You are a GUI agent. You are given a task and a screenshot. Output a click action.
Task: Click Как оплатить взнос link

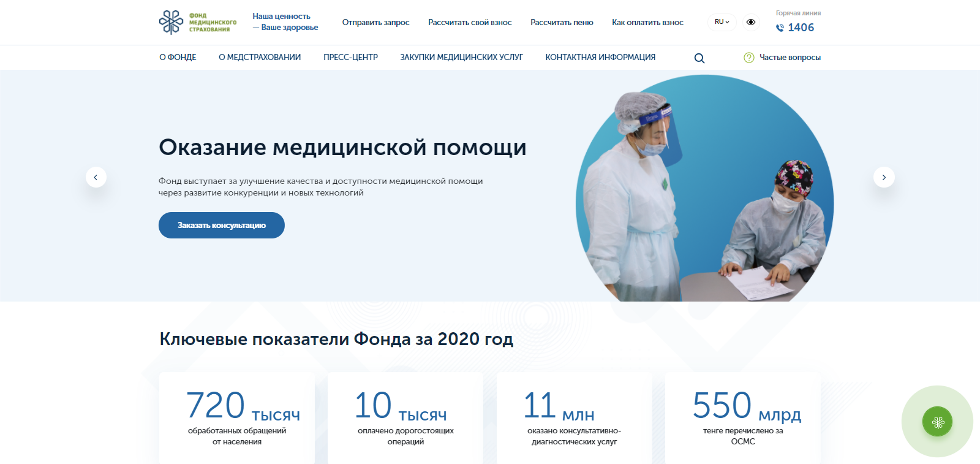[647, 22]
